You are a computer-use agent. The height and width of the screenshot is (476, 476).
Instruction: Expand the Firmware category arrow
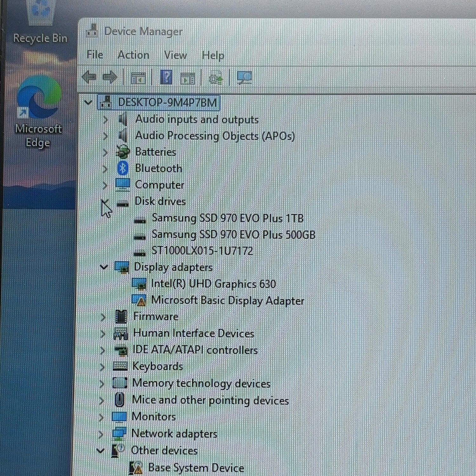pos(103,317)
